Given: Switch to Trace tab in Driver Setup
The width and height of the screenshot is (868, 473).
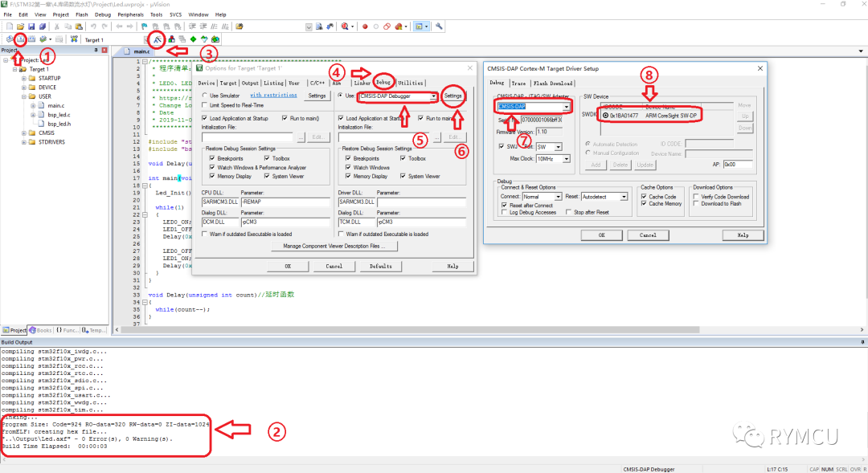Looking at the screenshot, I should tap(518, 84).
